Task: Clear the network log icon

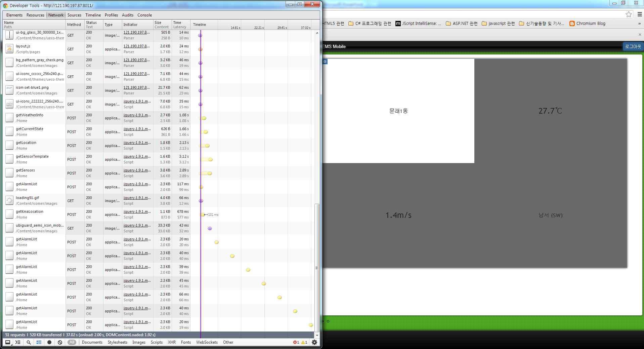Action: 60,342
